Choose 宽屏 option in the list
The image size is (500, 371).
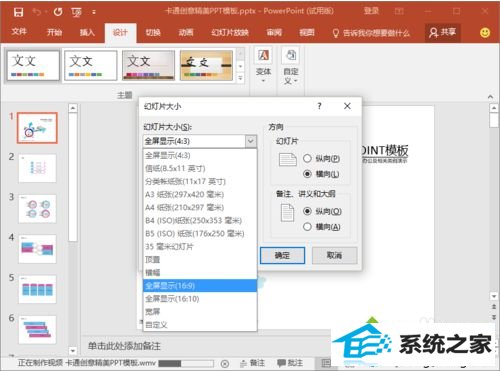200,312
